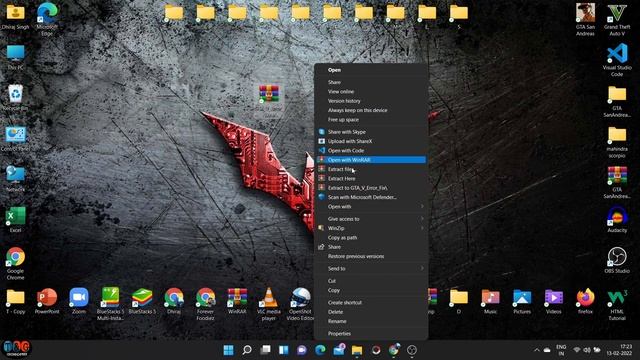Select the firefox desktop shortcut
Viewport: 640px width, 360px height.
pyautogui.click(x=585, y=301)
